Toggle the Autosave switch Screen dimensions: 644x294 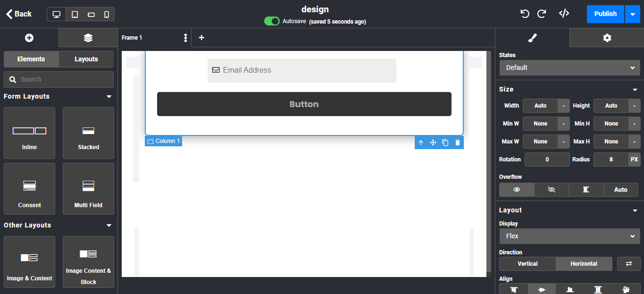pyautogui.click(x=272, y=21)
